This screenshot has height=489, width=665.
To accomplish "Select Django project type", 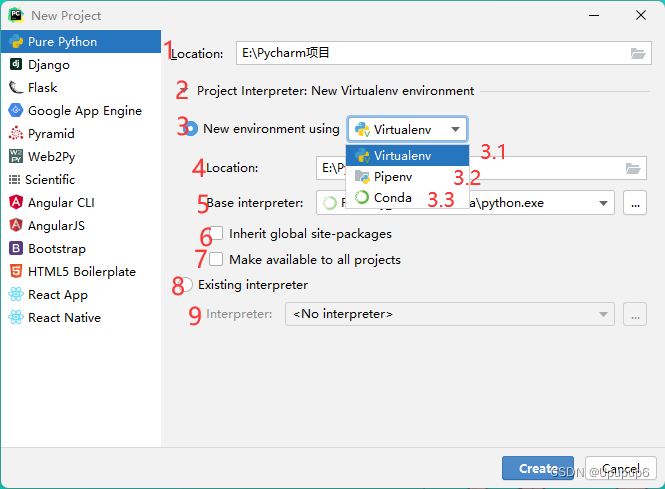I will click(81, 64).
